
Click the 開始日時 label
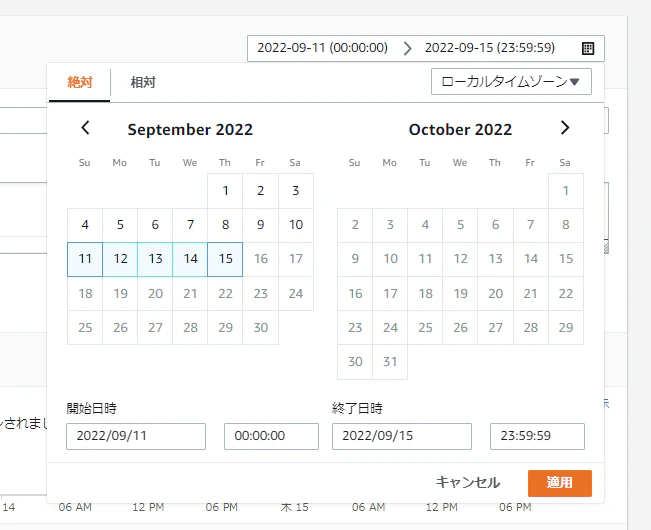[91, 408]
